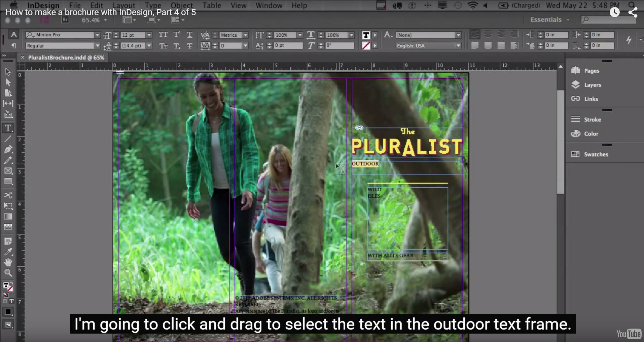Select the Hand tool
This screenshot has width=644, height=342.
pyautogui.click(x=8, y=262)
